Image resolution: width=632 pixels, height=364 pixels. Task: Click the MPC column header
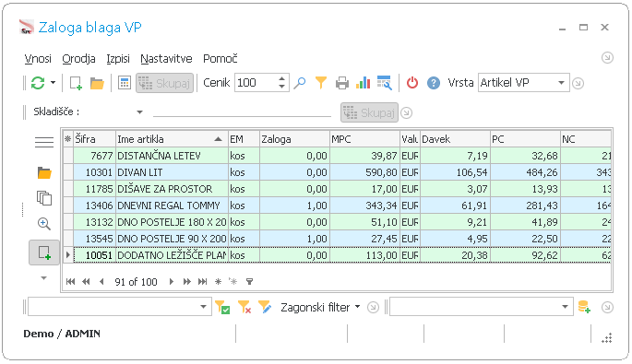click(x=364, y=139)
